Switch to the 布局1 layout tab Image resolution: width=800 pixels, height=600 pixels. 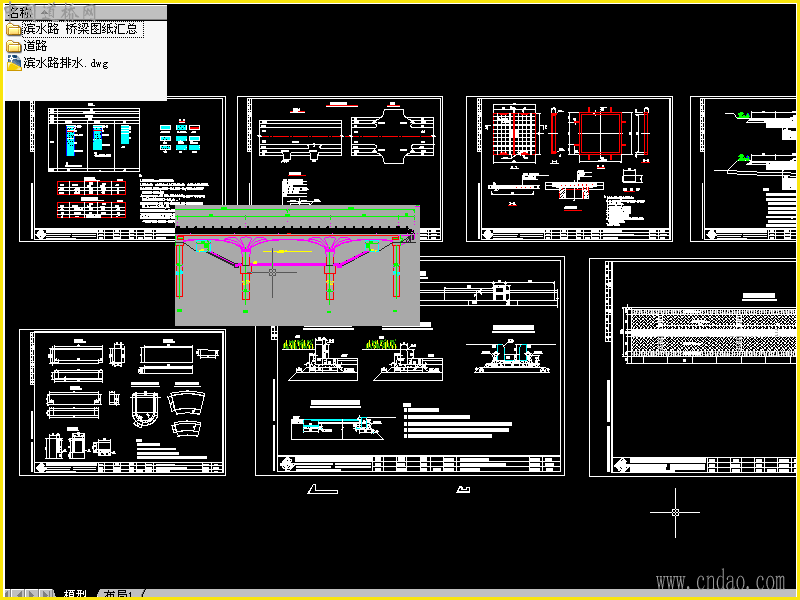pyautogui.click(x=118, y=593)
